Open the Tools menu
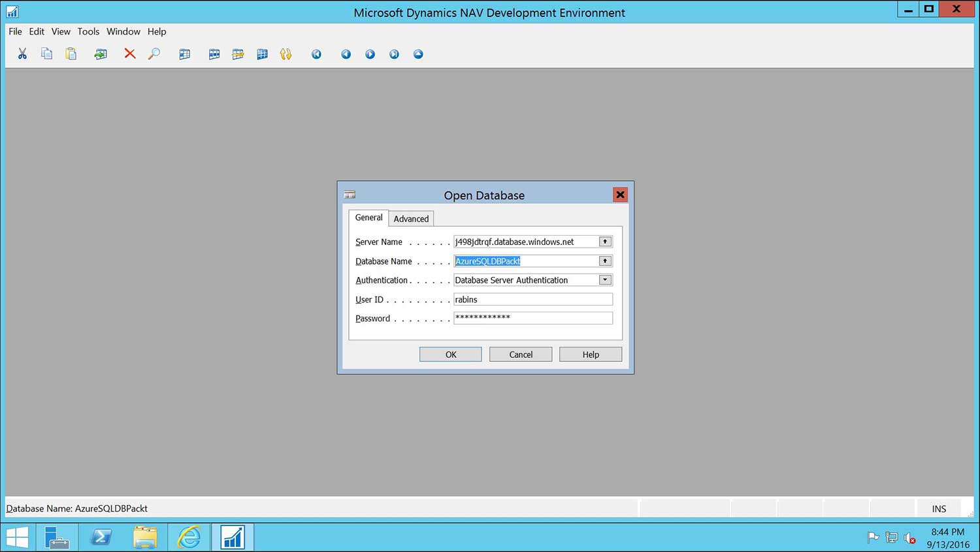Viewport: 980px width, 552px height. [88, 31]
